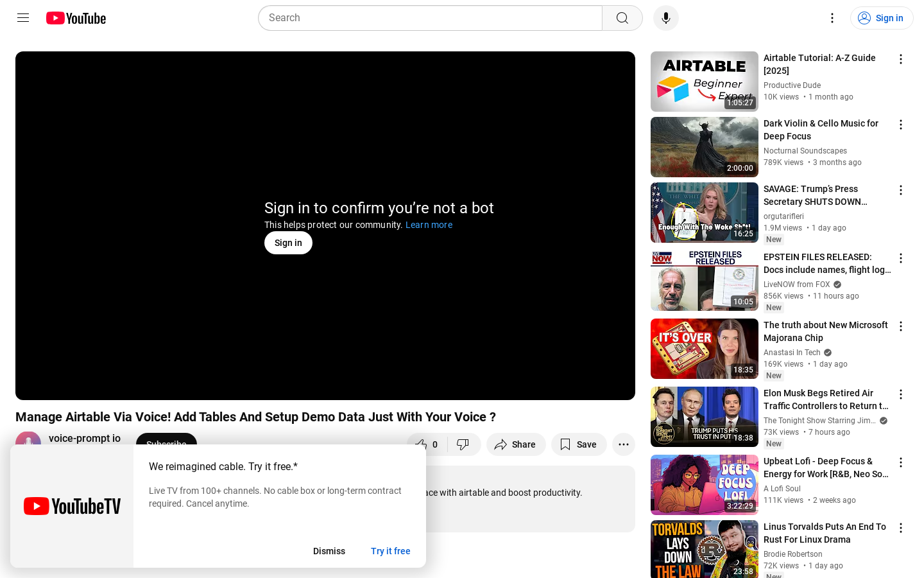Click title 'Linus Torvalds Puts An End To Rust'
Screen dimensions: 924x578
click(x=825, y=533)
